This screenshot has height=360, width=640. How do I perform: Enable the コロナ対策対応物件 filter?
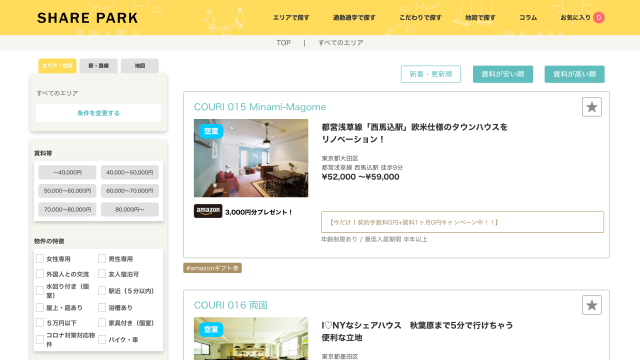point(40,339)
